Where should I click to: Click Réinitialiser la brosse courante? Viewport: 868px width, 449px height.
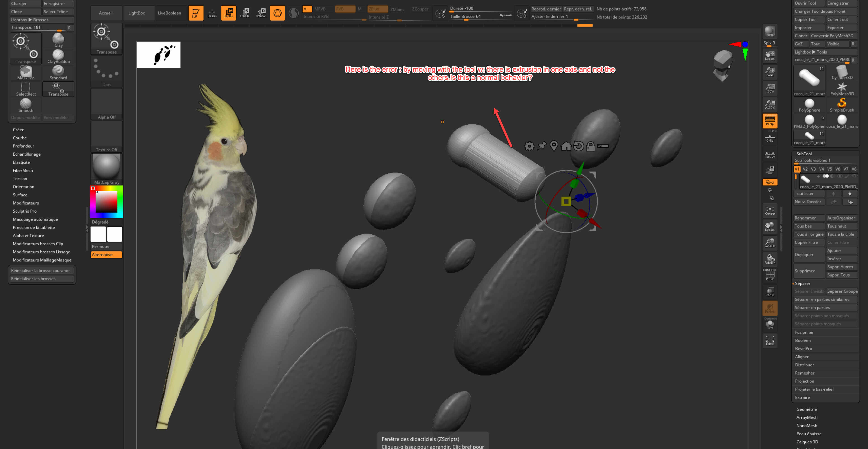(40, 270)
